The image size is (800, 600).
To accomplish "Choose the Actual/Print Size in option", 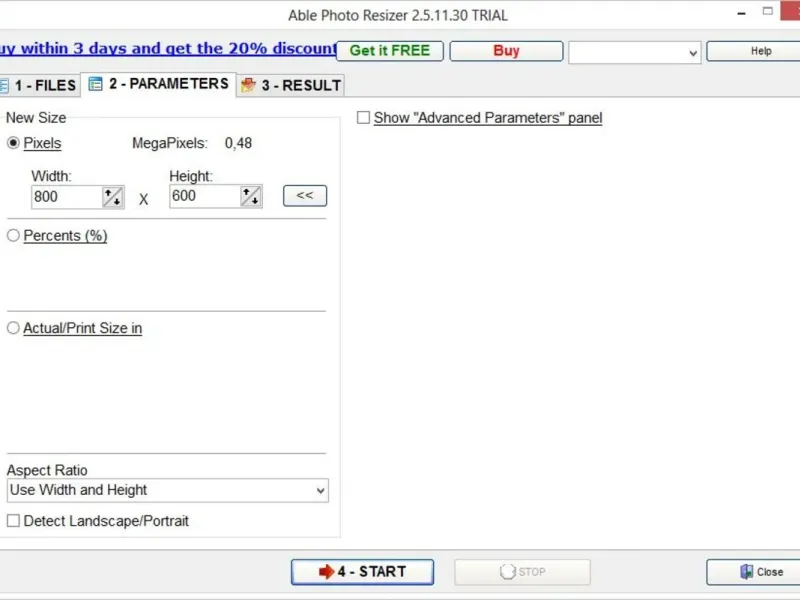I will pyautogui.click(x=13, y=328).
